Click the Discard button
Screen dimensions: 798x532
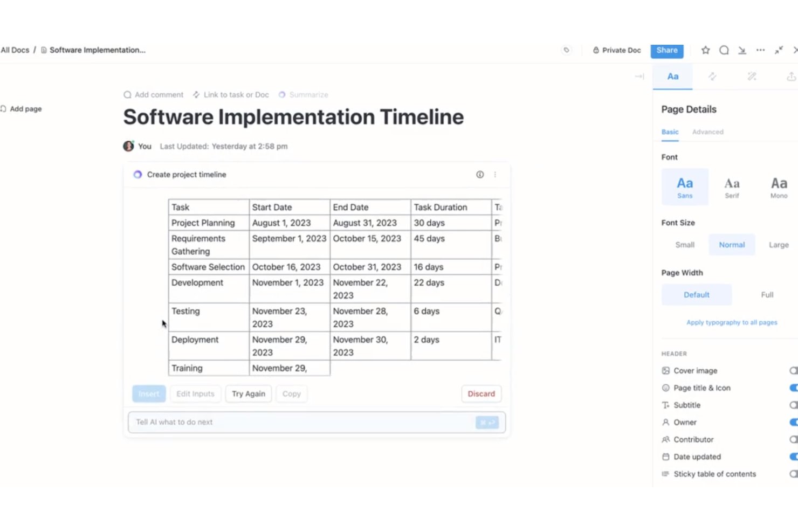coord(481,394)
